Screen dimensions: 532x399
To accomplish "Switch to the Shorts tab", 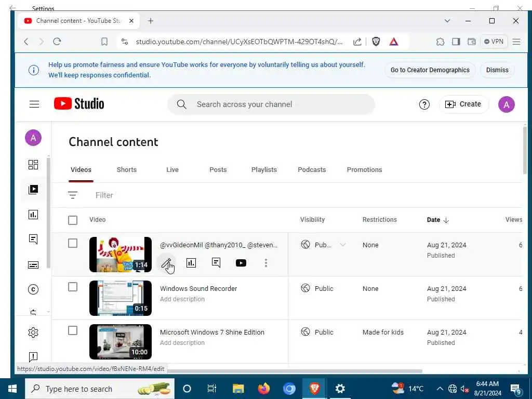I will (127, 170).
